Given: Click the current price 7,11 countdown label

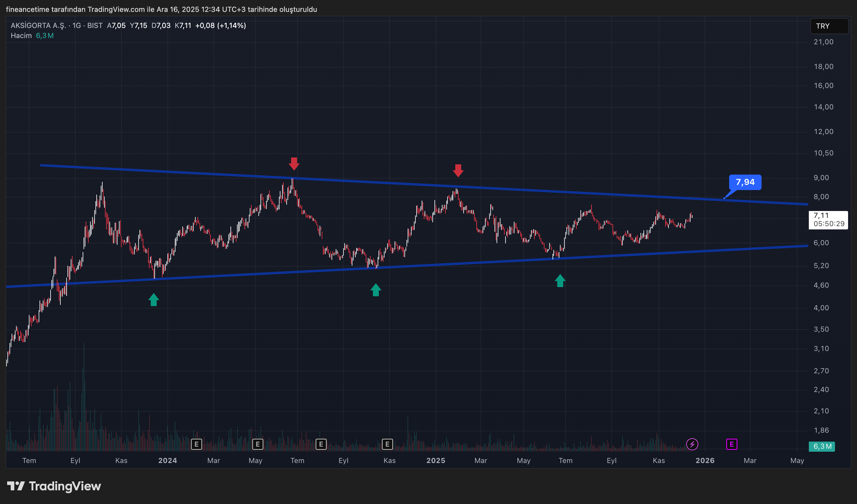Looking at the screenshot, I should coord(828,220).
